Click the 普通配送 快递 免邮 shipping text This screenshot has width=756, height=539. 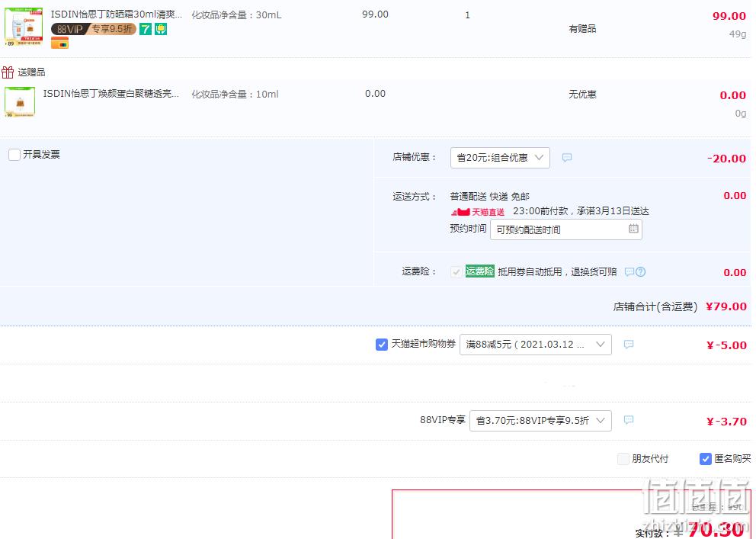pyautogui.click(x=490, y=196)
